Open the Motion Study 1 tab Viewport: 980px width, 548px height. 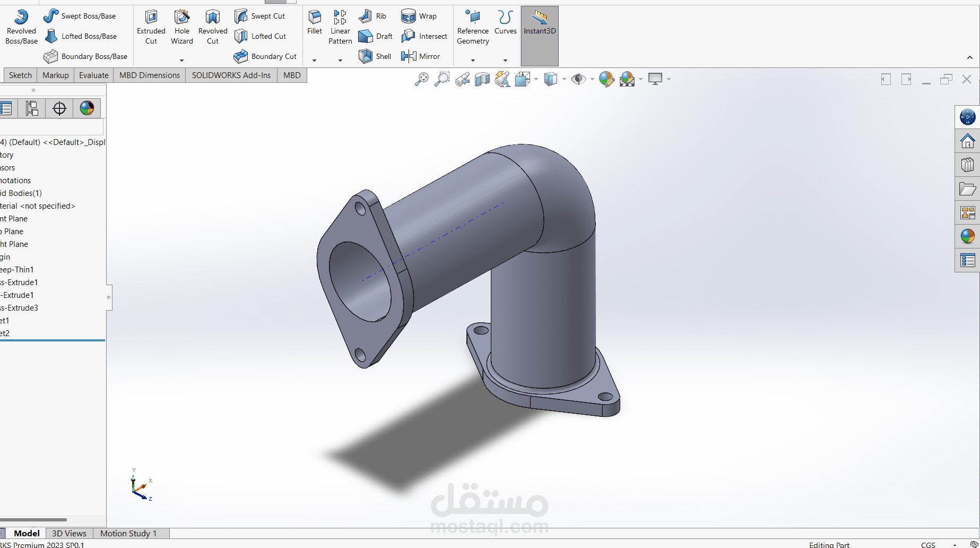coord(128,533)
